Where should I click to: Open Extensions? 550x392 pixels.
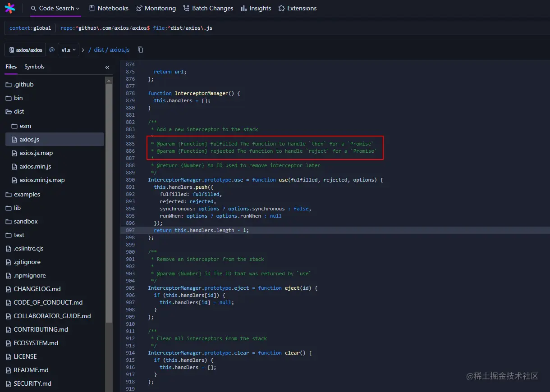(298, 8)
